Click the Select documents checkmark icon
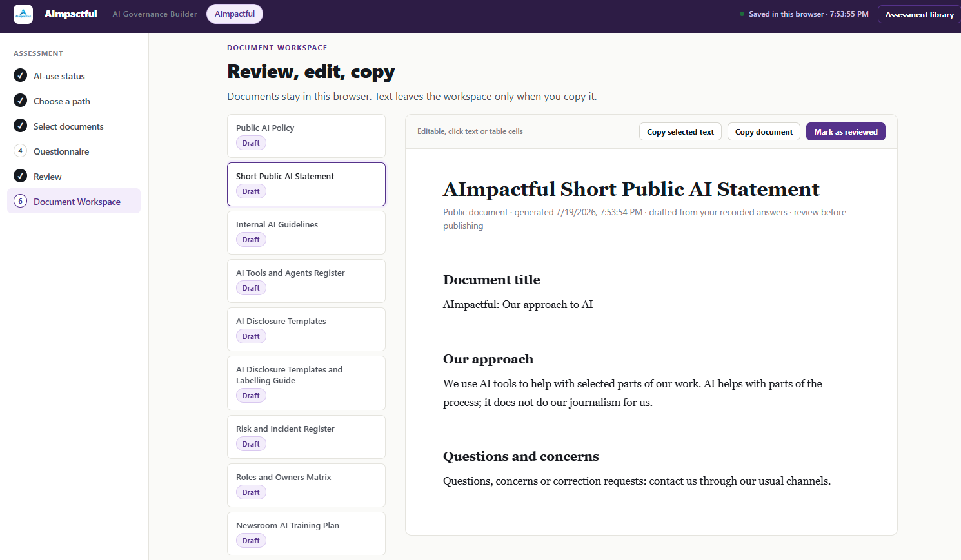The height and width of the screenshot is (560, 961). pos(21,126)
